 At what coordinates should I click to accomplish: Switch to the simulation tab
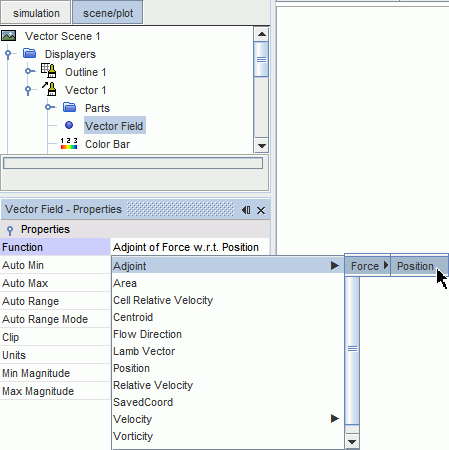[36, 13]
